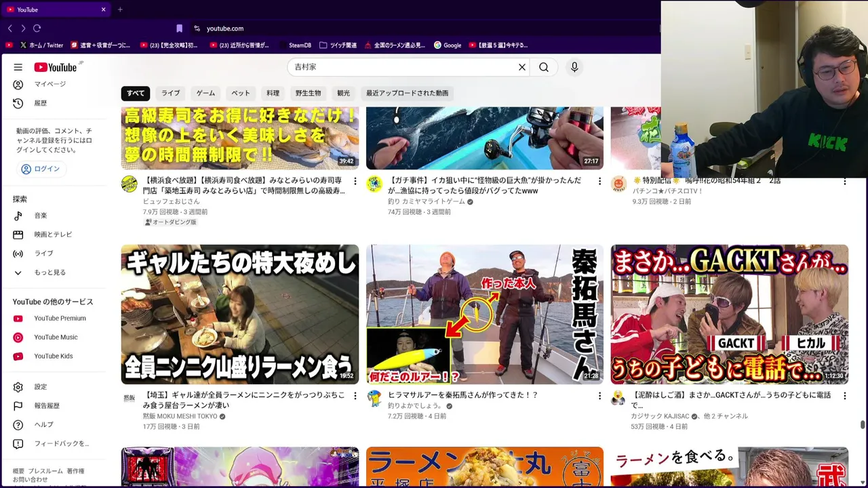
Task: Open new browser tab with plus
Action: coord(120,9)
